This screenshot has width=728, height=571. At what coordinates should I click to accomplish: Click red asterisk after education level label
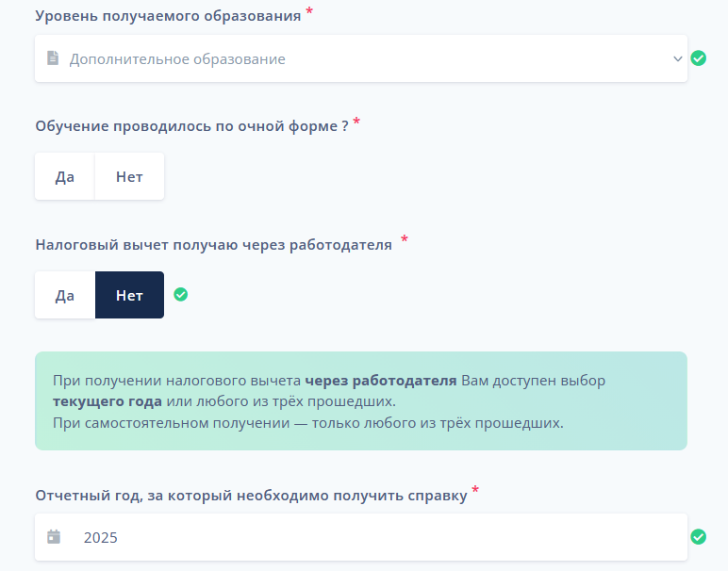tap(309, 12)
